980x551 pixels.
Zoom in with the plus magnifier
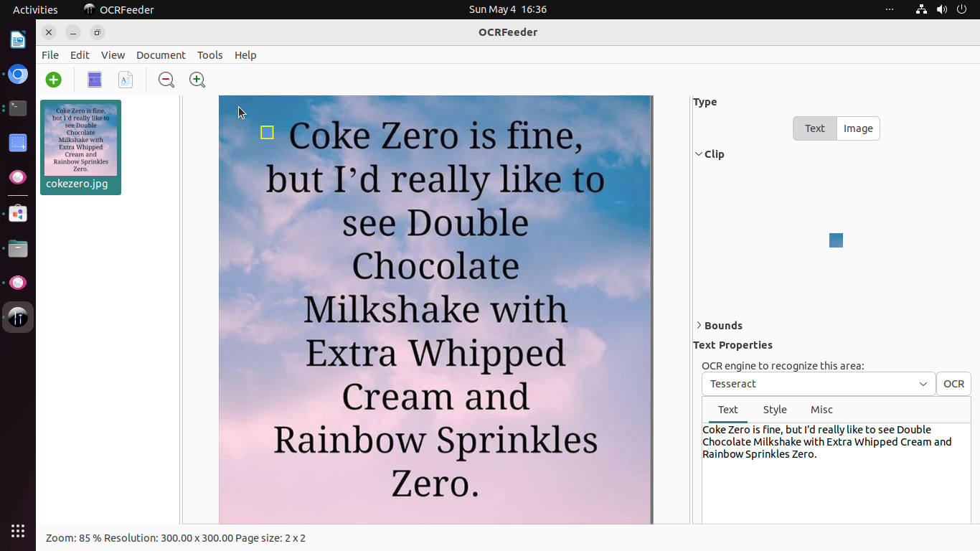(197, 80)
